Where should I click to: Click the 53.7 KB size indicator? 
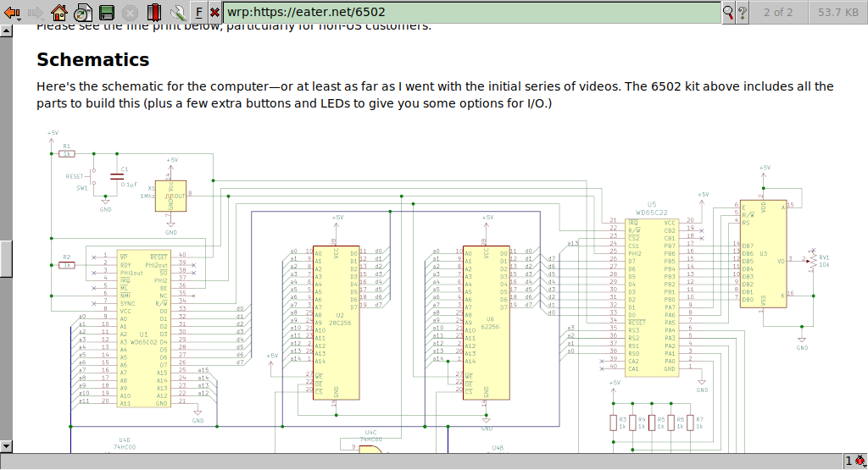(836, 12)
